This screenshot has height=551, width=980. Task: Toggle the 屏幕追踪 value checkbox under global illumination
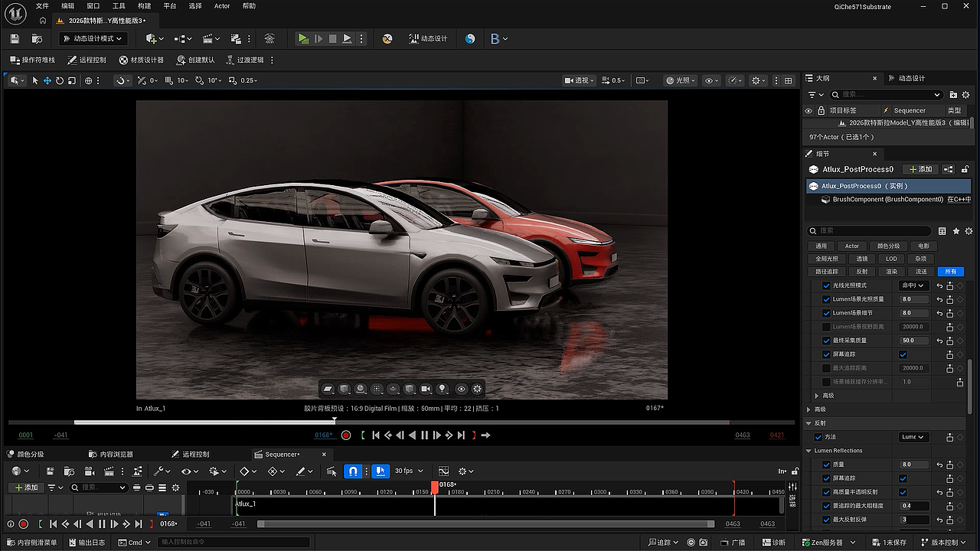903,354
